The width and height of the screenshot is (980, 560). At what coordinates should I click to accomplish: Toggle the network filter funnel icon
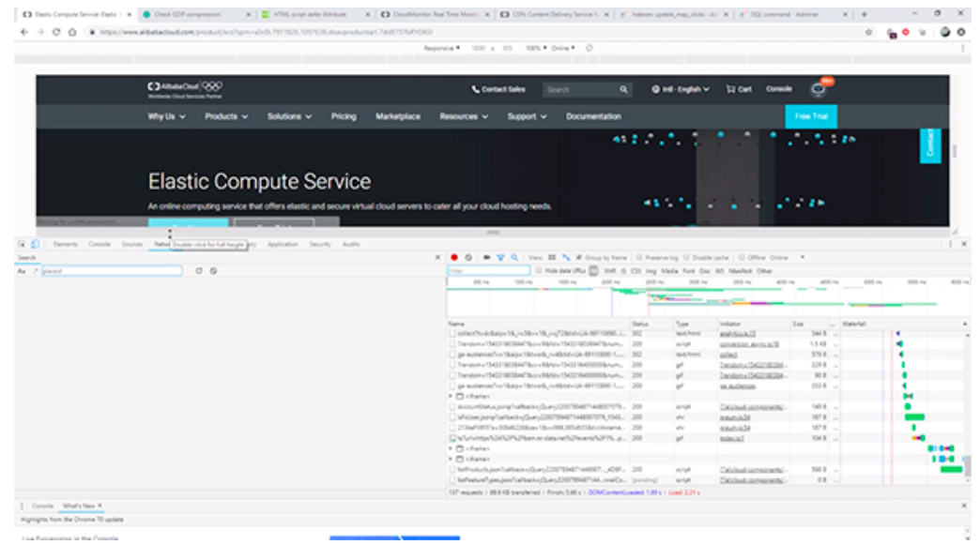point(500,257)
